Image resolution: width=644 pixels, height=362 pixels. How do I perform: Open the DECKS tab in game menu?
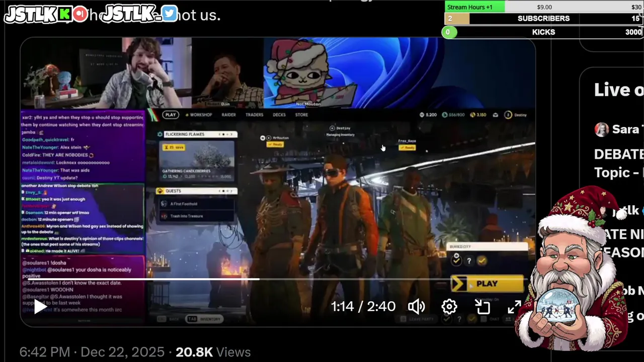[x=279, y=115]
